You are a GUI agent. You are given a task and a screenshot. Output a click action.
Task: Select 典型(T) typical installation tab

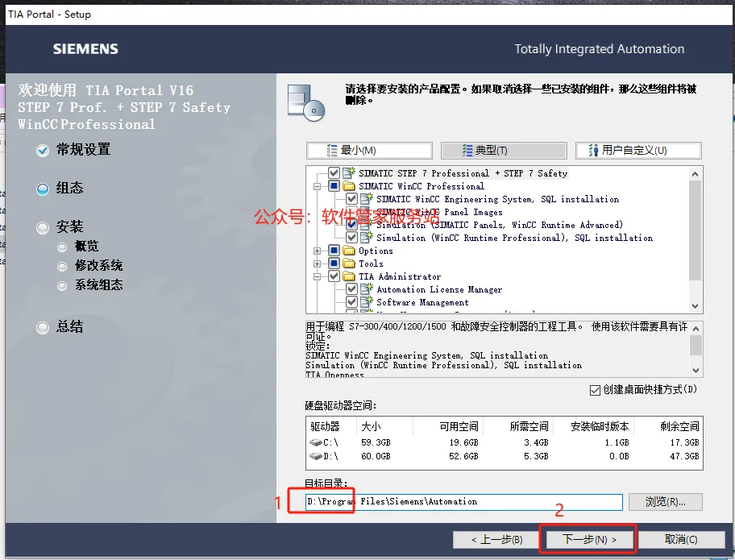[x=504, y=151]
